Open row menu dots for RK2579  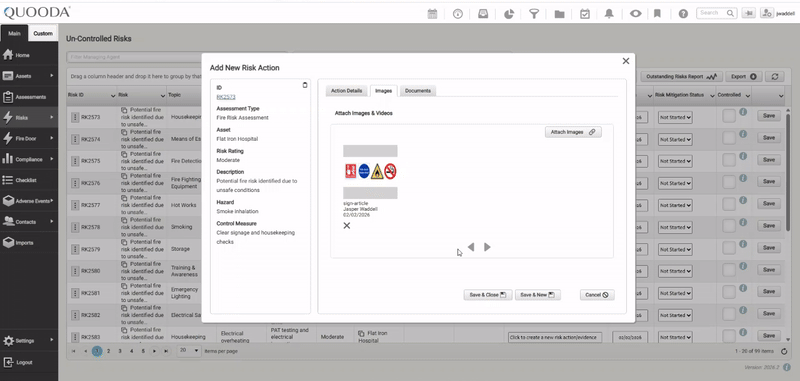(x=75, y=249)
